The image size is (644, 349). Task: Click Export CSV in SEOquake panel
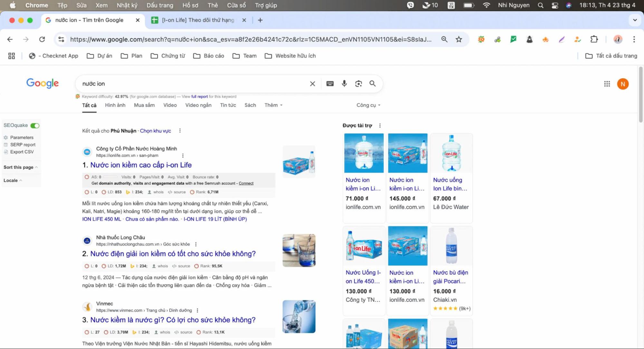22,152
